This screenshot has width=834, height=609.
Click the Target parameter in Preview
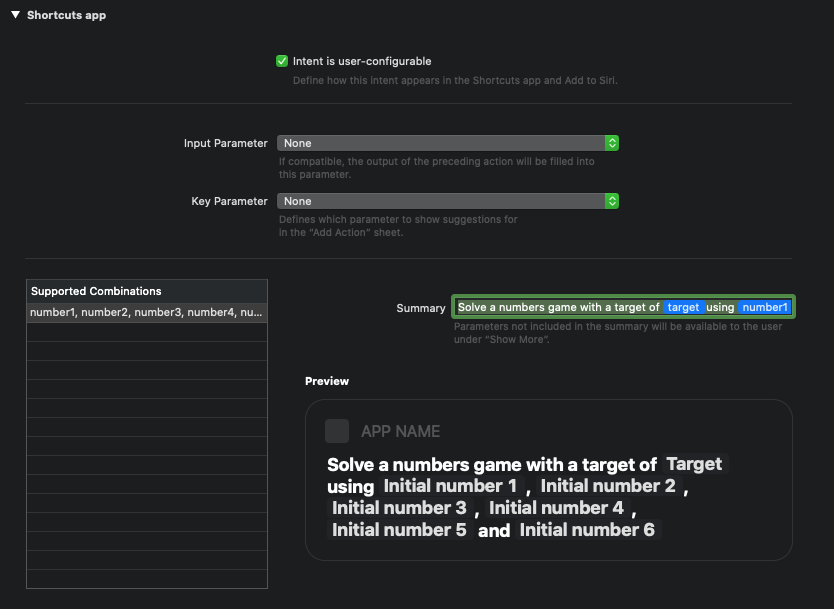point(694,464)
